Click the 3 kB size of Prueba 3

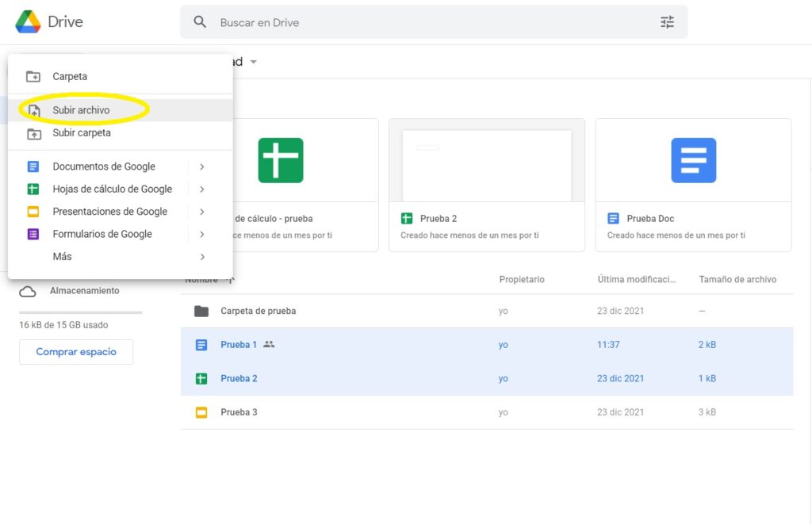(707, 413)
